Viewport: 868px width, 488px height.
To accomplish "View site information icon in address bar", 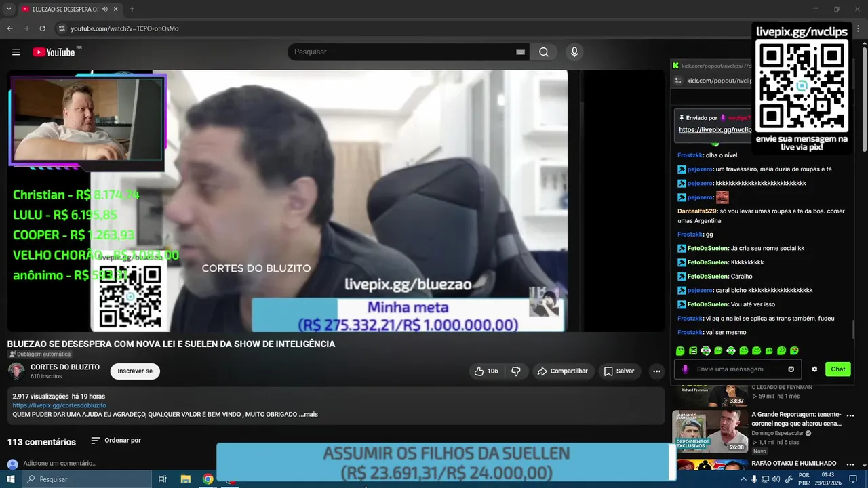I will point(62,28).
